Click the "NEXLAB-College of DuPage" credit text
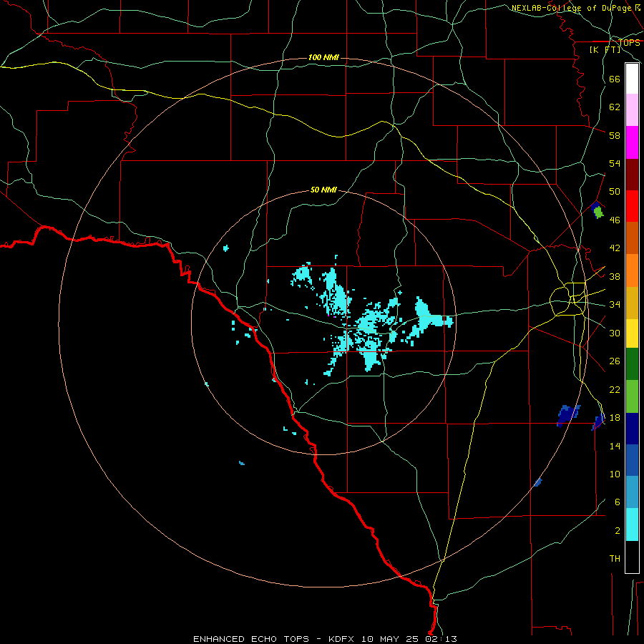This screenshot has height=644, width=644. pyautogui.click(x=572, y=8)
